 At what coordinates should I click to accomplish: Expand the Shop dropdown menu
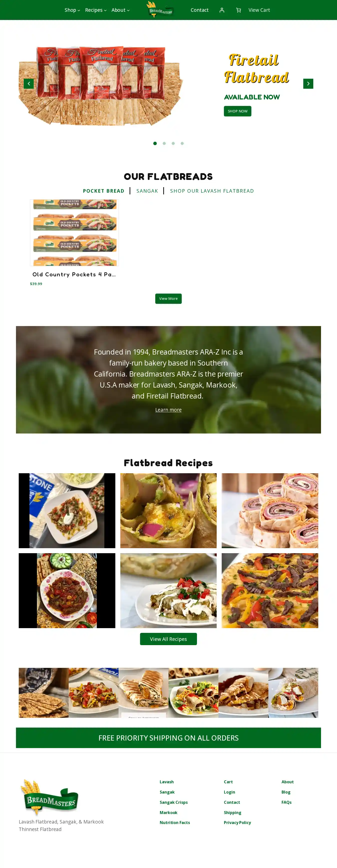[x=72, y=10]
